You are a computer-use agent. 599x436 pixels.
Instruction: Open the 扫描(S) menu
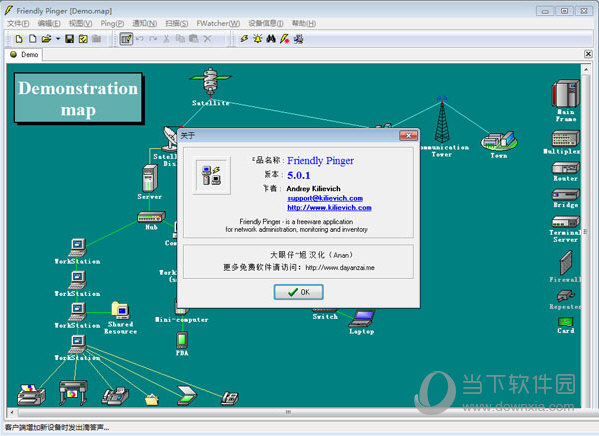click(x=176, y=23)
